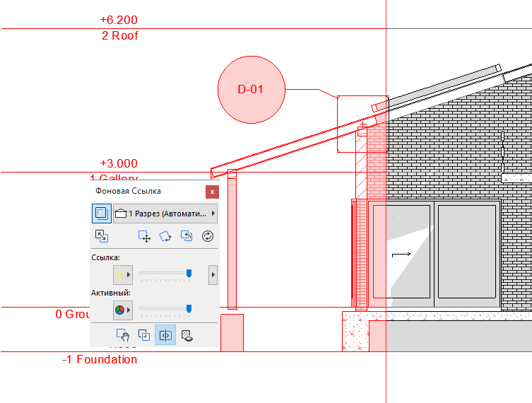532x403 pixels.
Task: Click the Активный intensity slider handle
Action: [x=189, y=309]
